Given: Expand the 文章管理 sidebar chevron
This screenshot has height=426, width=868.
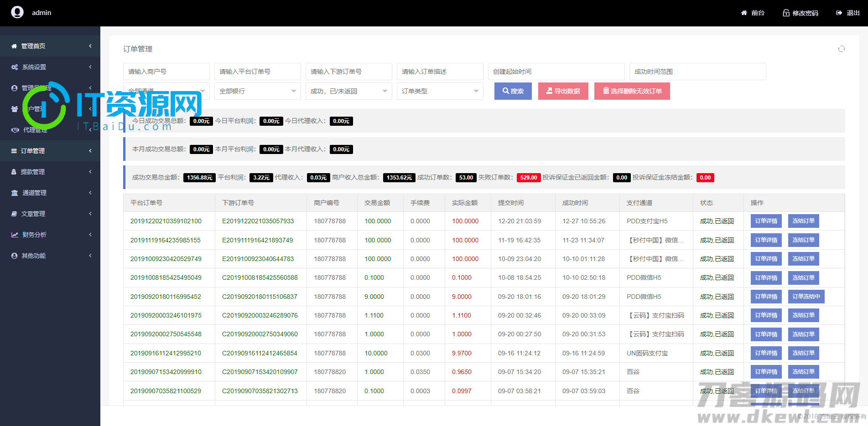Looking at the screenshot, I should tap(90, 214).
